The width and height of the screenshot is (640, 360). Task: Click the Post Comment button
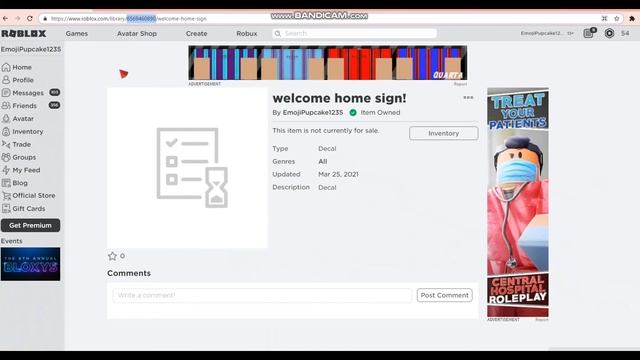(444, 295)
